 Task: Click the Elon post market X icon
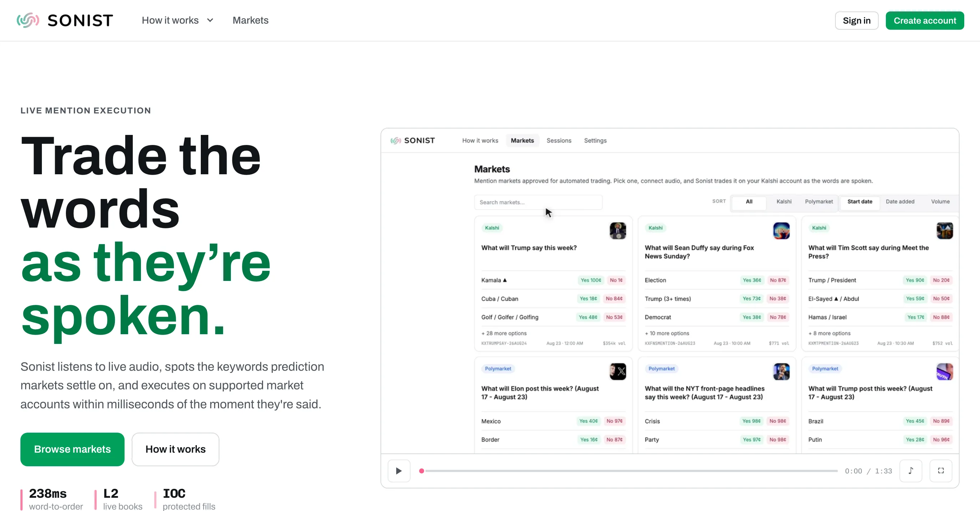(618, 371)
